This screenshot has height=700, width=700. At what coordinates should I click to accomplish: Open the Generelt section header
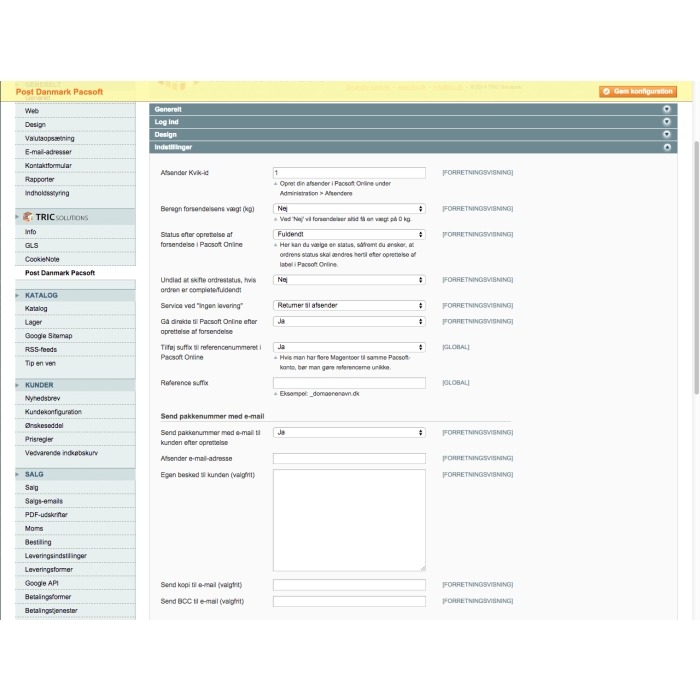[x=413, y=109]
